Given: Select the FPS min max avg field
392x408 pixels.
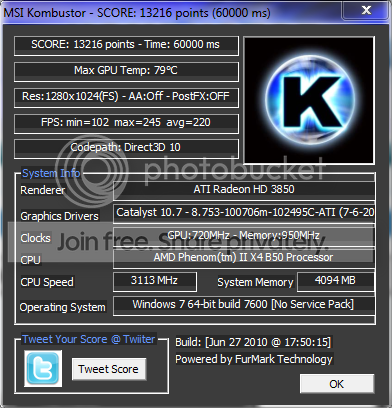Looking at the screenshot, I should pos(126,124).
